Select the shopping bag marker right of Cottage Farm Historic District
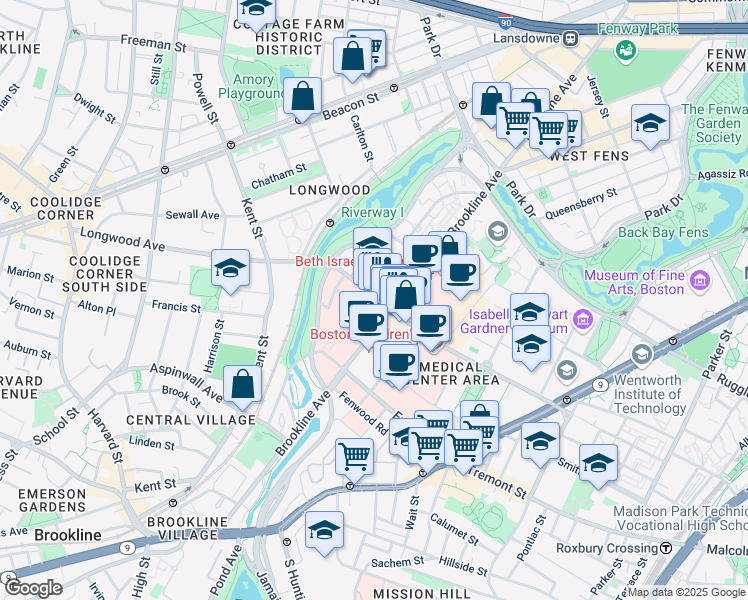This screenshot has width=748, height=600. (353, 57)
